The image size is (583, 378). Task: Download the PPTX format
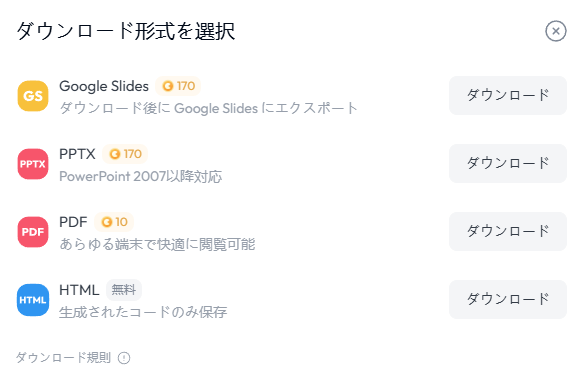click(x=508, y=164)
